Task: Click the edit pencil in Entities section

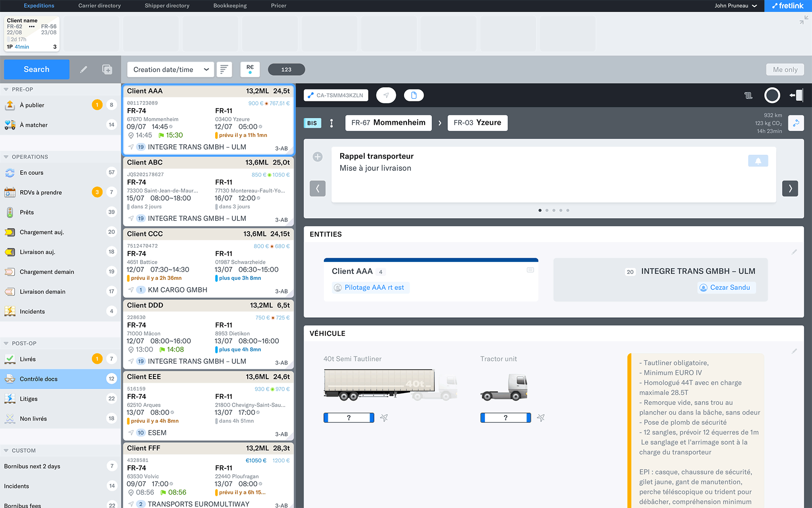Action: tap(794, 252)
